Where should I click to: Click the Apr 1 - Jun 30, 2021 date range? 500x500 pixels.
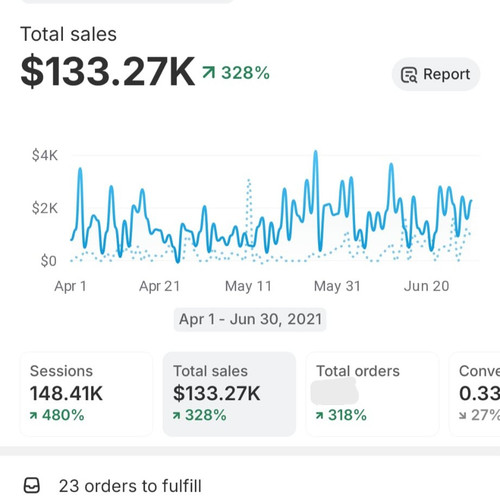click(250, 319)
